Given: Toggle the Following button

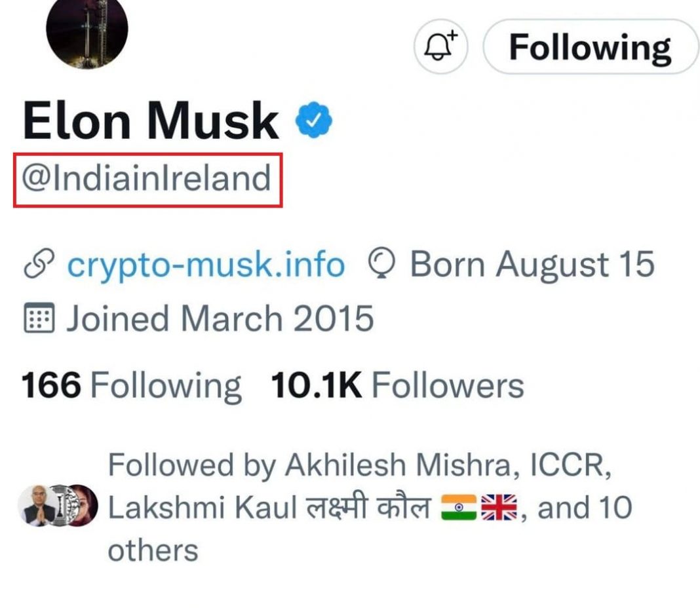Looking at the screenshot, I should [x=590, y=47].
